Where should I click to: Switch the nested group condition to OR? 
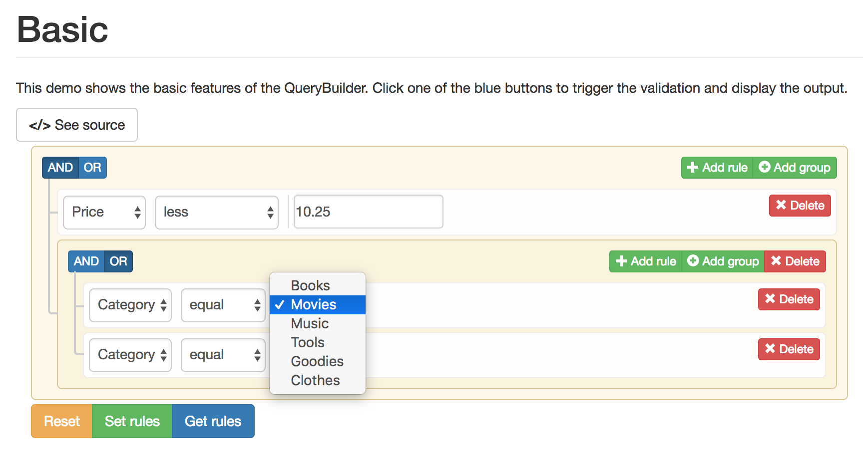pyautogui.click(x=118, y=261)
